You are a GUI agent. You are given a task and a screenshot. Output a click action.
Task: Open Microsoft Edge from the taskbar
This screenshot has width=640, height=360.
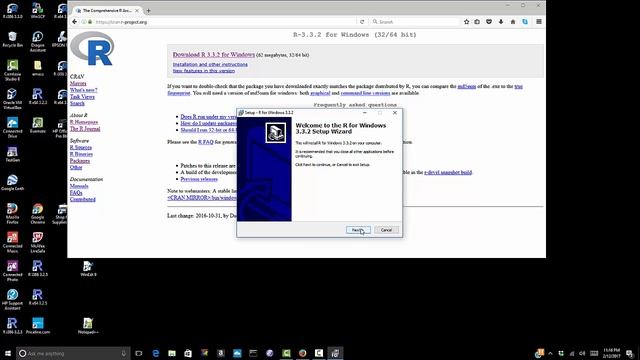tap(156, 353)
